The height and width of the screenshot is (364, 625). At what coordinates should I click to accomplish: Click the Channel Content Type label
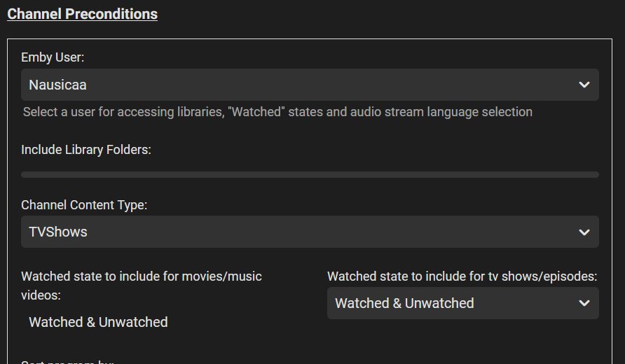(84, 205)
